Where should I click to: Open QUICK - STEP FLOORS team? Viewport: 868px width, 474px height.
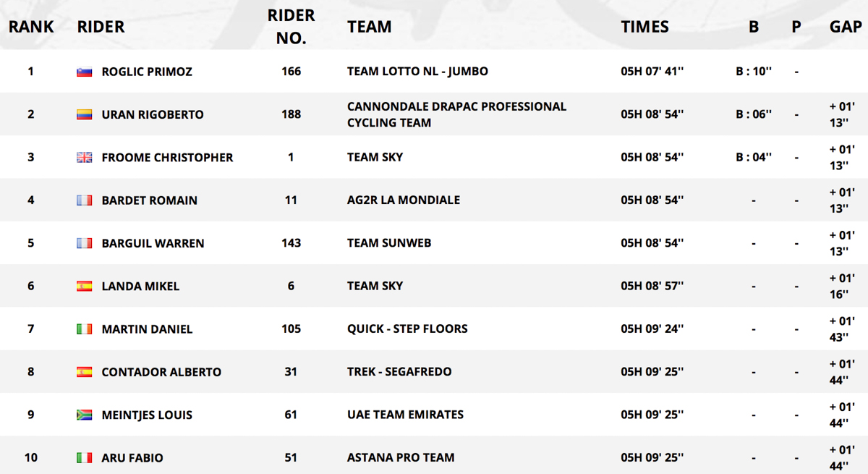click(x=407, y=329)
